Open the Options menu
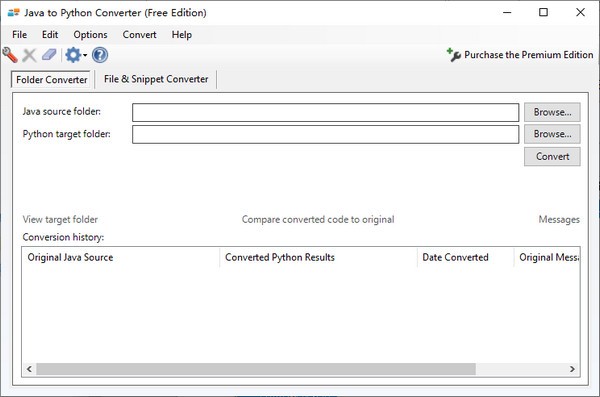600x397 pixels. pos(90,35)
